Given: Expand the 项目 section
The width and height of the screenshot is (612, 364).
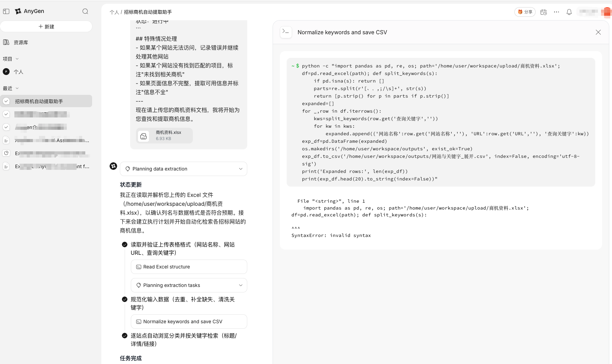Looking at the screenshot, I should 17,59.
